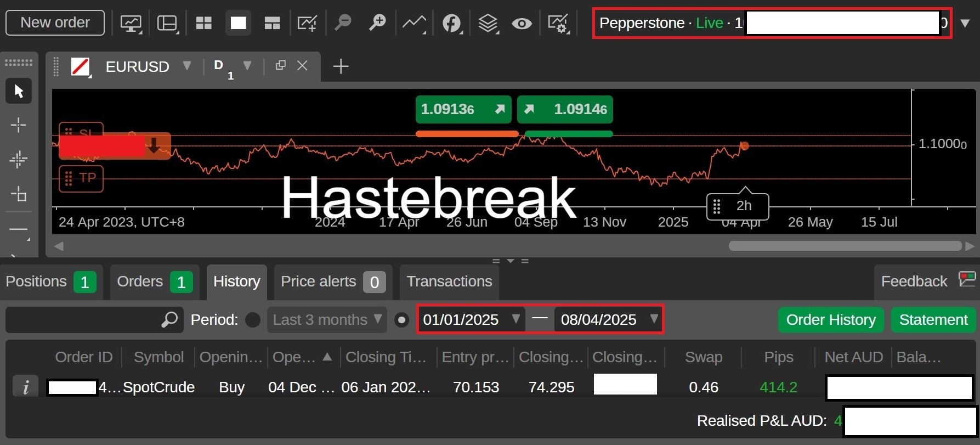Image resolution: width=980 pixels, height=445 pixels.
Task: Open the chart type line icon
Action: 414,23
